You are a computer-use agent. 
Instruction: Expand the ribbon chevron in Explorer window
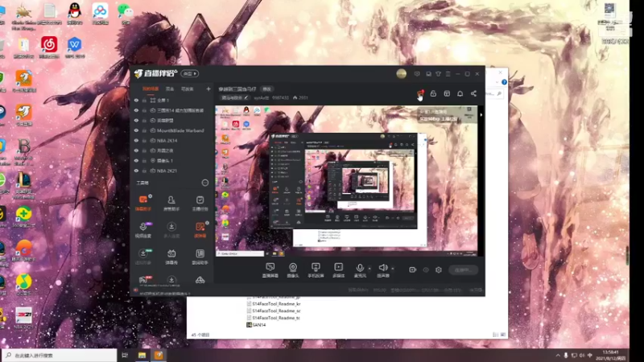(x=497, y=82)
